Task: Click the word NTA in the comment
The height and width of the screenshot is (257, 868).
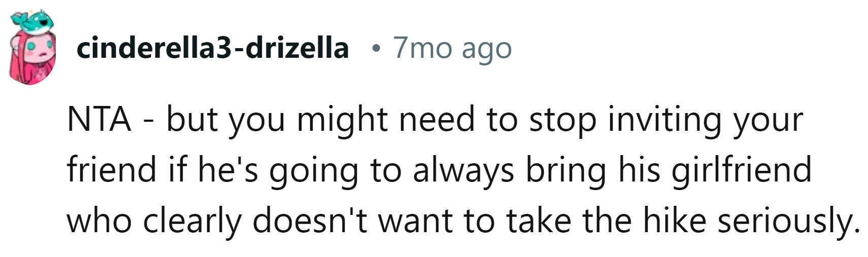Action: coord(99,120)
